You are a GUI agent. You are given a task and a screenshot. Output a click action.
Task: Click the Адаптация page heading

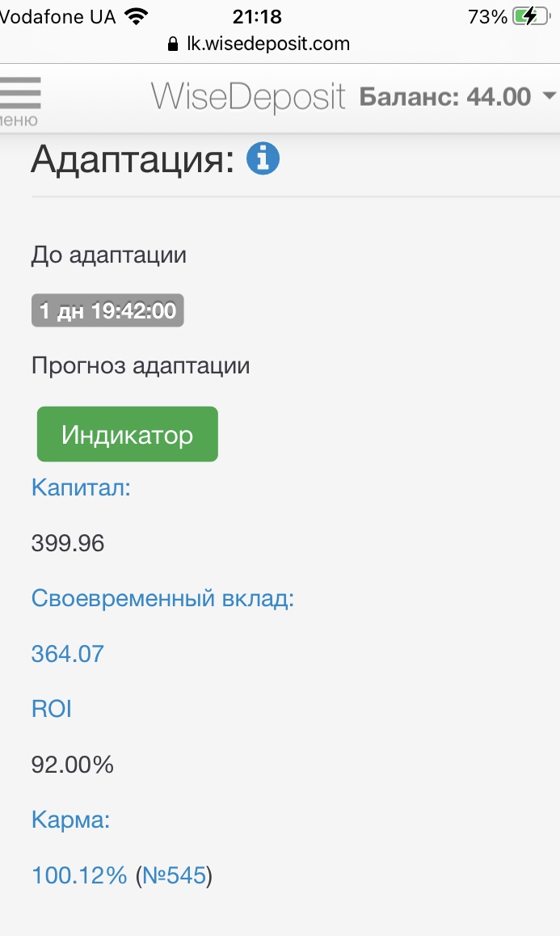click(133, 159)
